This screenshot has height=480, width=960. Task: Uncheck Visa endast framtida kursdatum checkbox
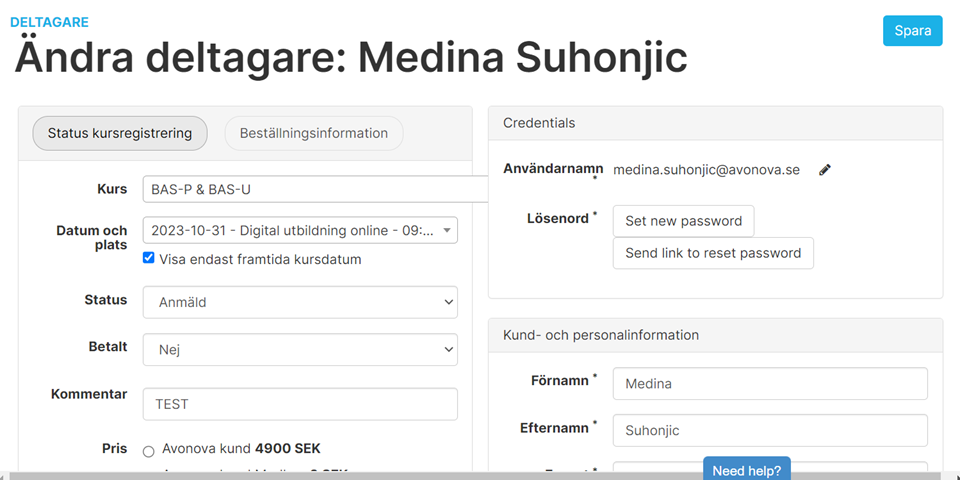coord(150,259)
